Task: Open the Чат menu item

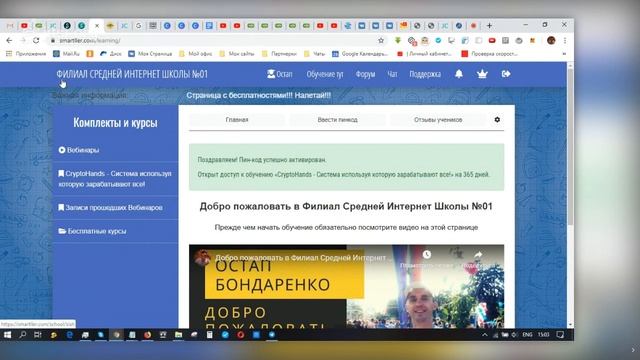Action: click(392, 74)
